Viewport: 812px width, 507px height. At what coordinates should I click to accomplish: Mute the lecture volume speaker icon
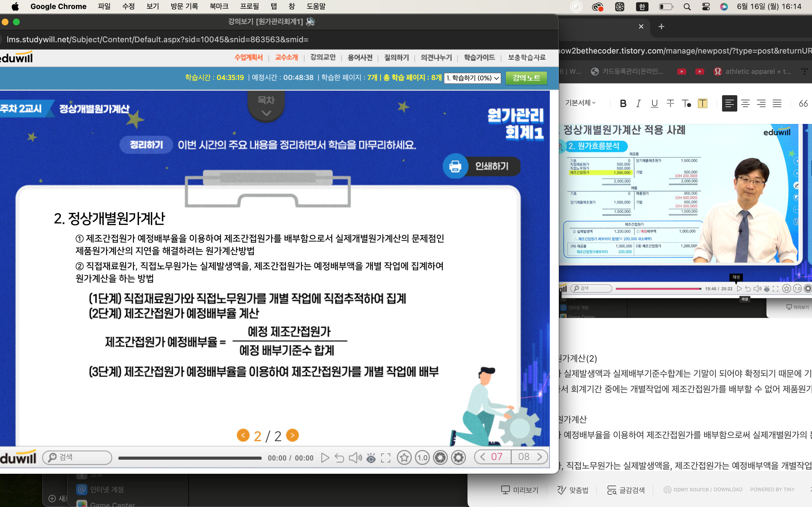click(355, 458)
